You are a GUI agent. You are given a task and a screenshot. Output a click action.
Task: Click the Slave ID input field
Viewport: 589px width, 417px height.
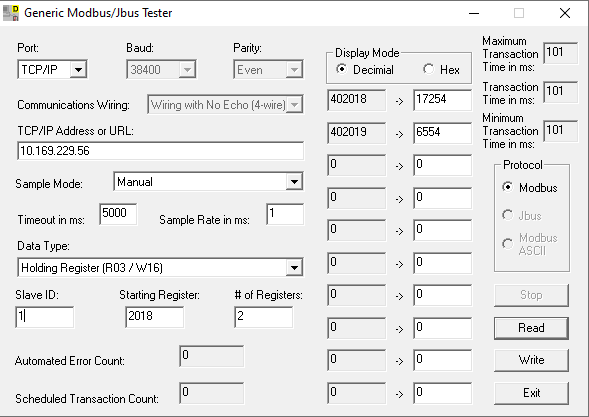[x=45, y=317]
